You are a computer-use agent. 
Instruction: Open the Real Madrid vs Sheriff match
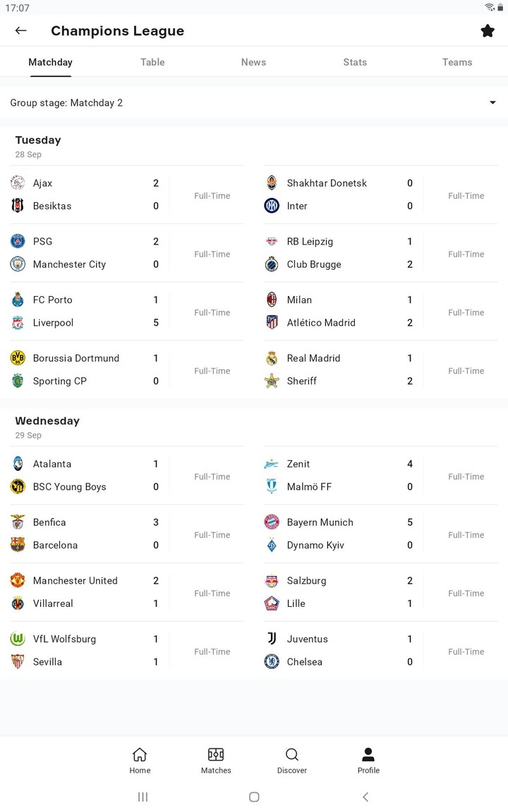pyautogui.click(x=381, y=369)
